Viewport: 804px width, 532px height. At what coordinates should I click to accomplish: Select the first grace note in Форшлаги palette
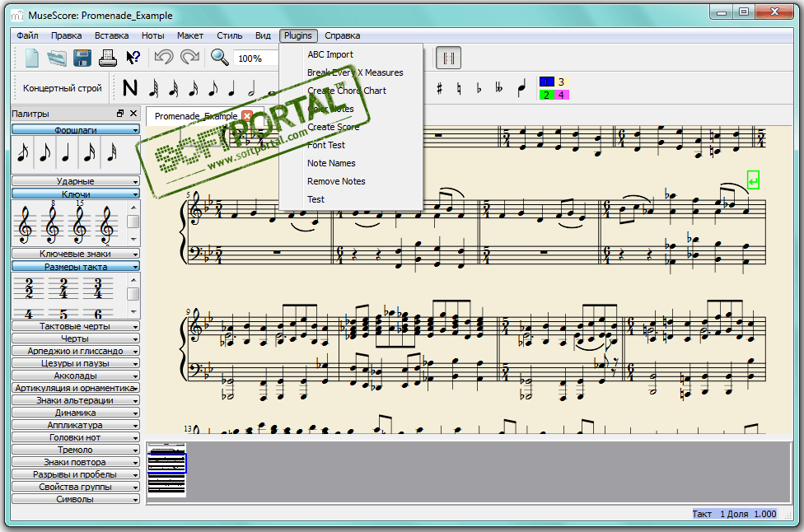click(x=22, y=152)
